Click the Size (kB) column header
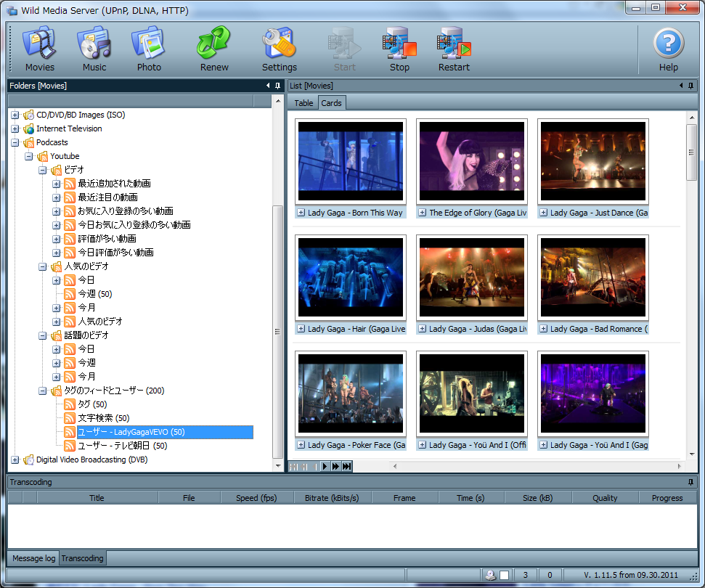Image resolution: width=705 pixels, height=588 pixels. [x=538, y=498]
